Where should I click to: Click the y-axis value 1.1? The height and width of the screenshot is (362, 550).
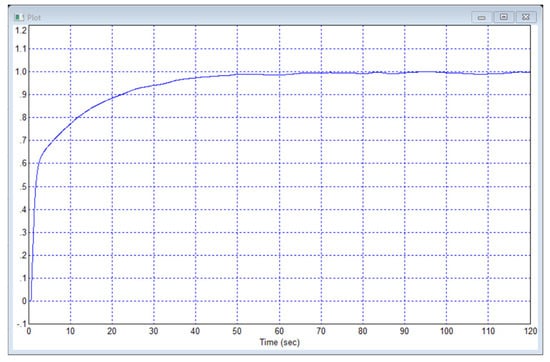pos(21,48)
